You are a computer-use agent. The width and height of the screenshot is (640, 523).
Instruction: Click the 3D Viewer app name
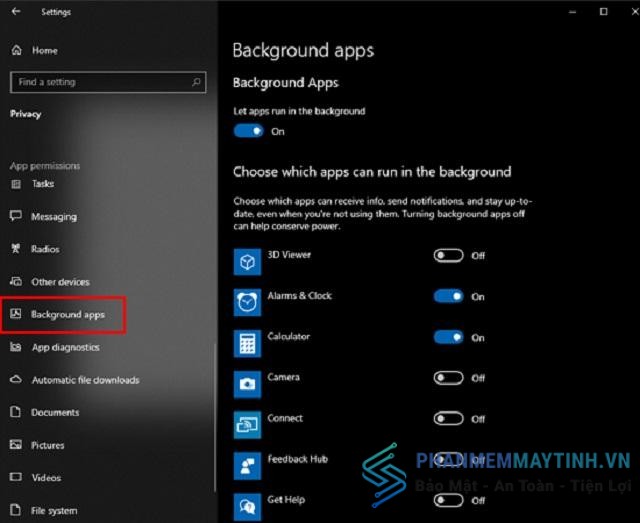tap(289, 255)
